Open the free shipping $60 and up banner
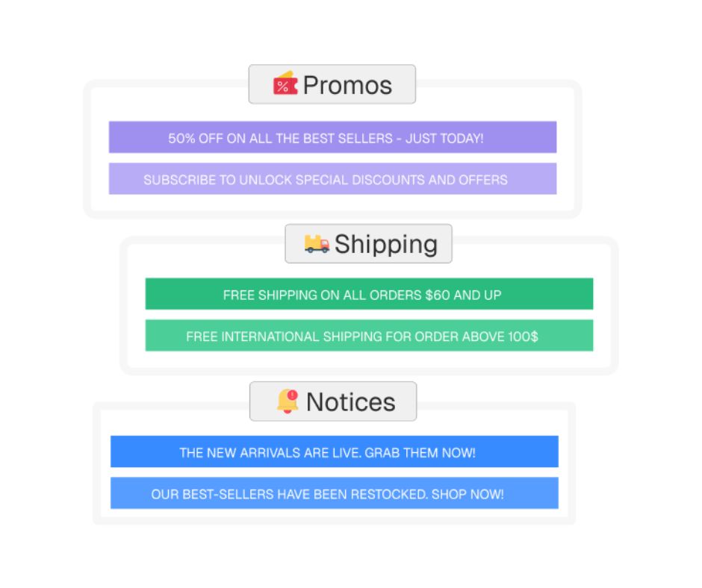This screenshot has height=588, width=702. 370,294
